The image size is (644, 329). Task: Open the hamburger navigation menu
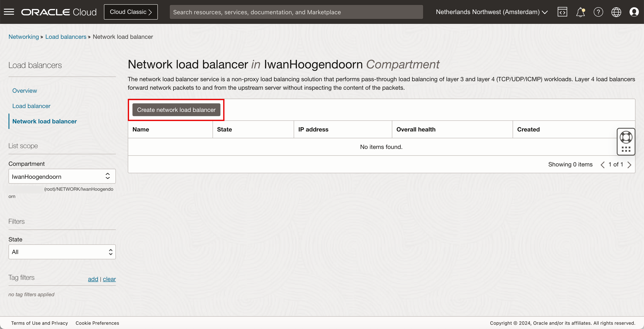(9, 12)
